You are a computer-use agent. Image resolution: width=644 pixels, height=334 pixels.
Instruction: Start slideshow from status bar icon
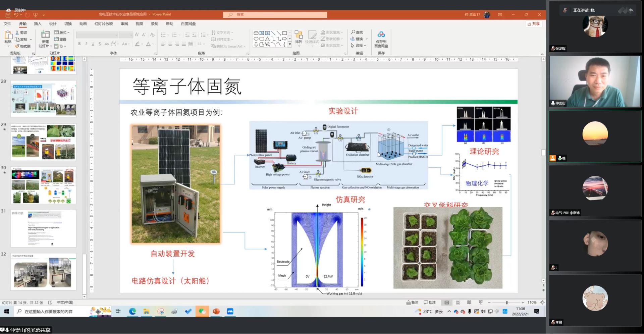click(480, 302)
